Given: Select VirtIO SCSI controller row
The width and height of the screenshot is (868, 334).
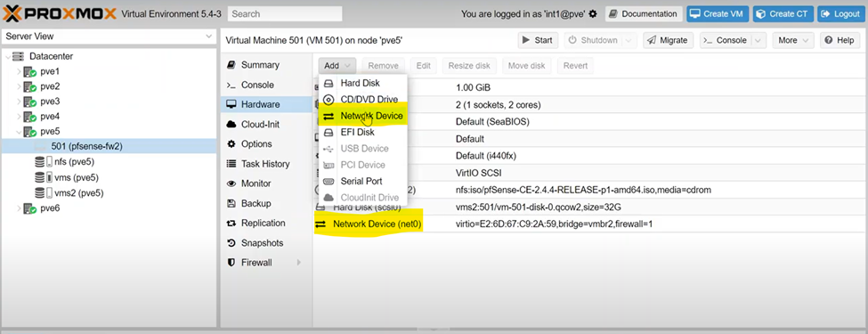Looking at the screenshot, I should tap(588, 173).
